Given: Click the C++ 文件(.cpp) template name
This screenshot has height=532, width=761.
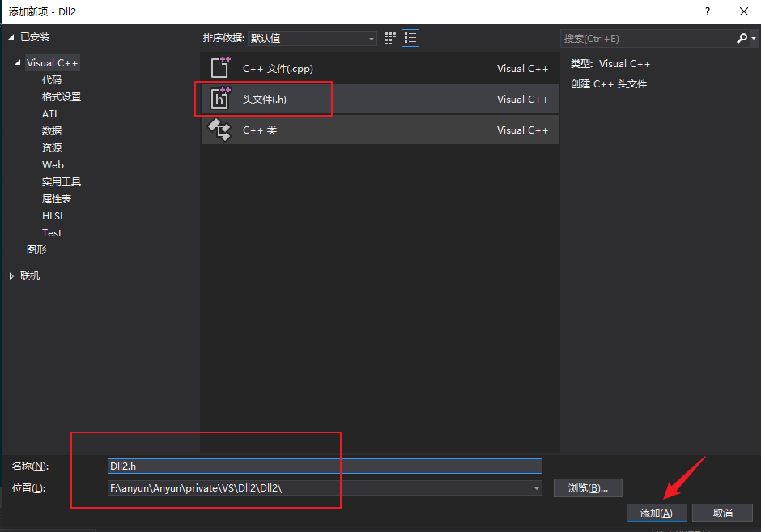Looking at the screenshot, I should 278,69.
